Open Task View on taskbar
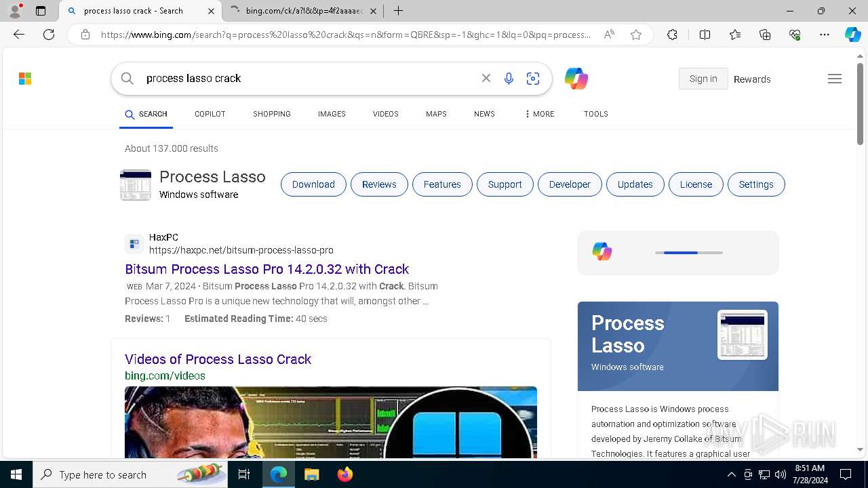Image resolution: width=868 pixels, height=488 pixels. 244,474
